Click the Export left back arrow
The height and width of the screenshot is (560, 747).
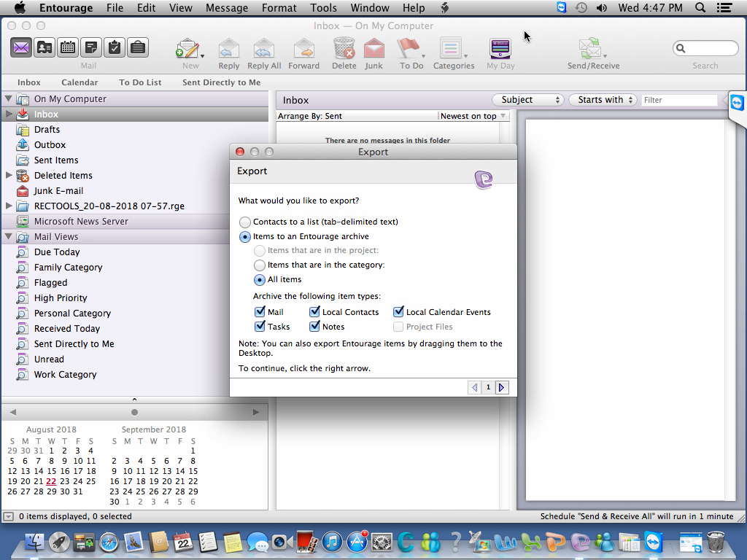474,388
